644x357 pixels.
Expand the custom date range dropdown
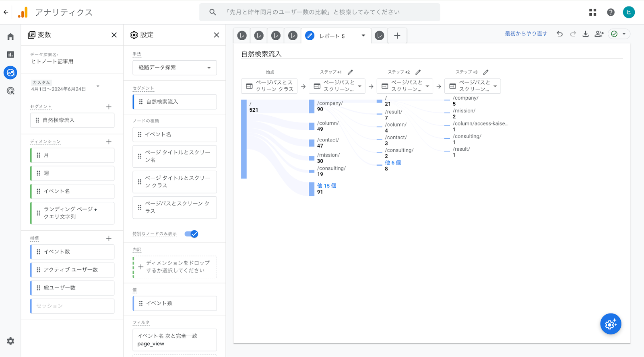[98, 86]
